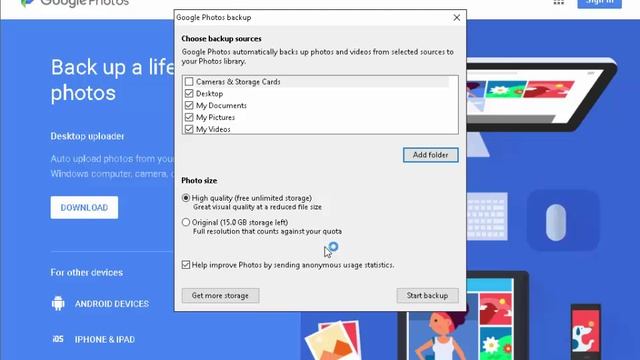
Task: Select High quality photo size option
Action: click(x=186, y=198)
